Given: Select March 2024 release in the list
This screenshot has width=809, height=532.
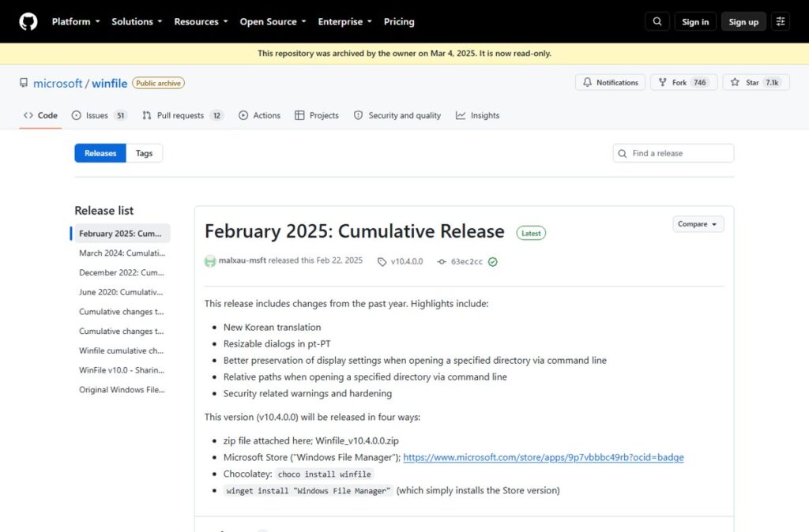Looking at the screenshot, I should click(x=122, y=253).
